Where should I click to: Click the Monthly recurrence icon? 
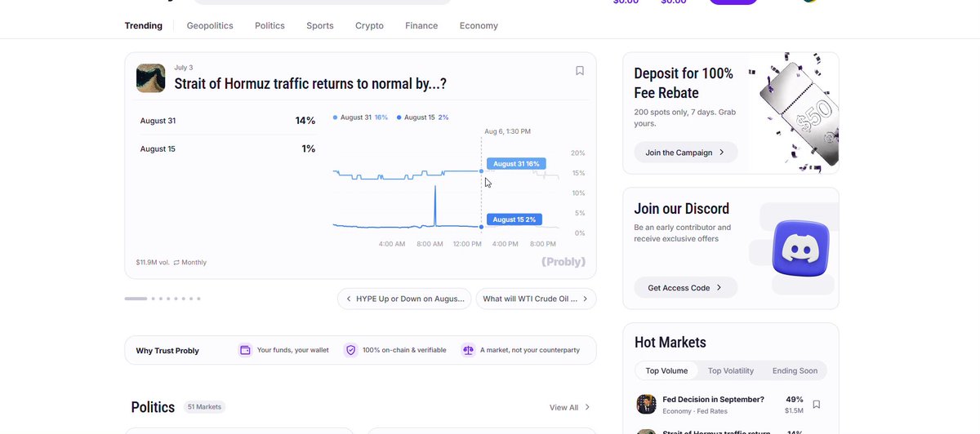pos(176,263)
